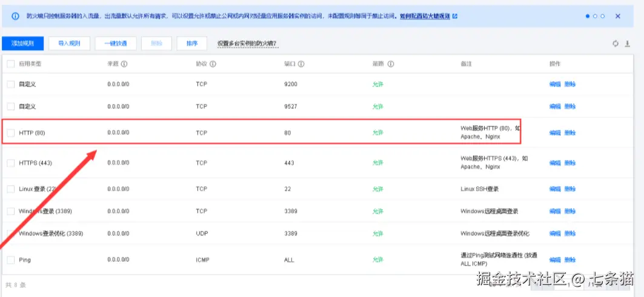The height and width of the screenshot is (297, 644).
Task: Click the info icon beside 端口 header
Action: click(x=301, y=64)
